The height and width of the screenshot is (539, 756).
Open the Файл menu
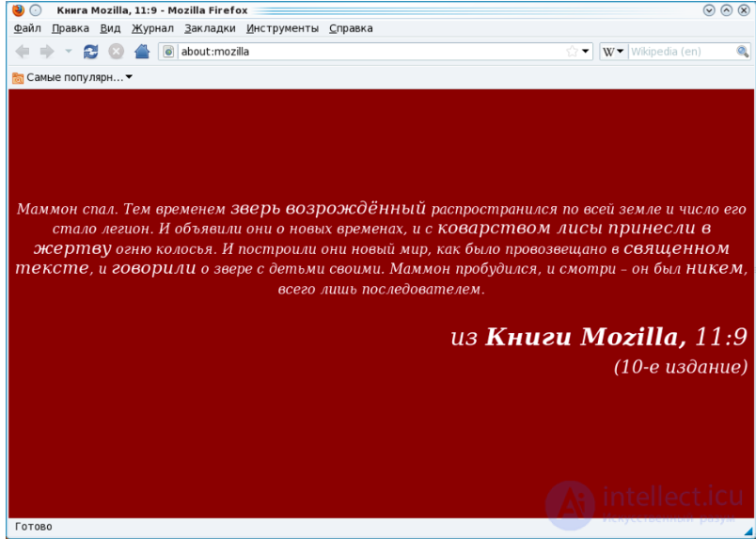27,28
